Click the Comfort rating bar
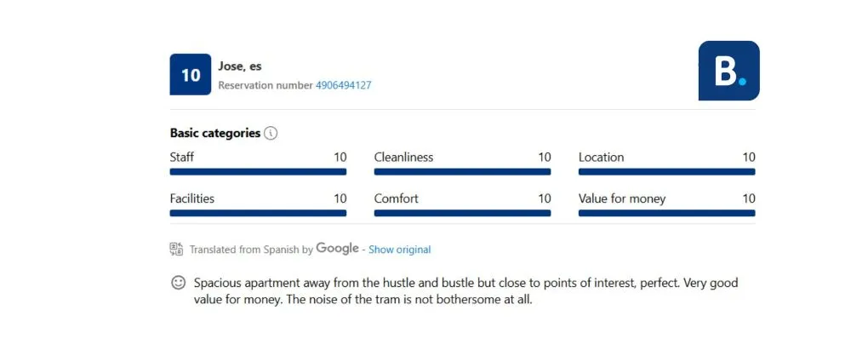 [x=462, y=213]
